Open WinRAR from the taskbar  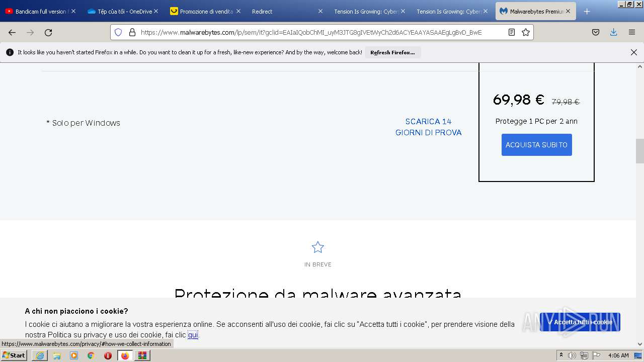142,355
